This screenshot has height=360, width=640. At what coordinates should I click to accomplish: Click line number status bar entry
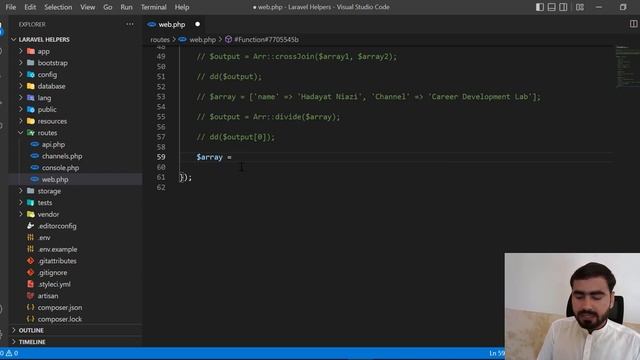click(497, 353)
